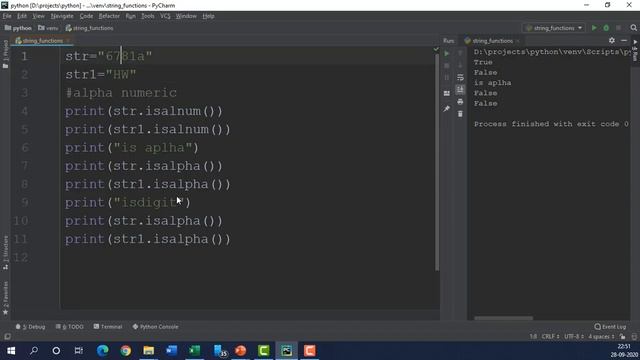The image size is (640, 360).
Task: Select string_functions tab in Run panel
Action: click(492, 41)
